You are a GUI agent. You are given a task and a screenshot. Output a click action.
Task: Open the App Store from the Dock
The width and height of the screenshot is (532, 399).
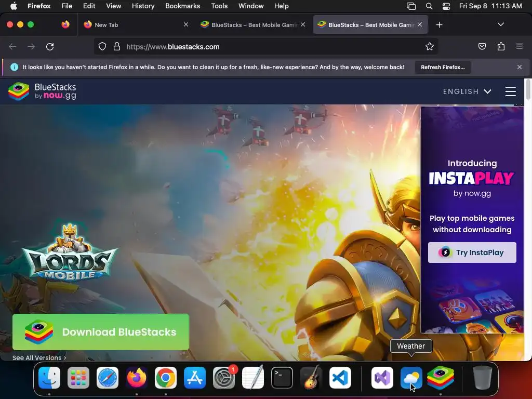click(195, 378)
